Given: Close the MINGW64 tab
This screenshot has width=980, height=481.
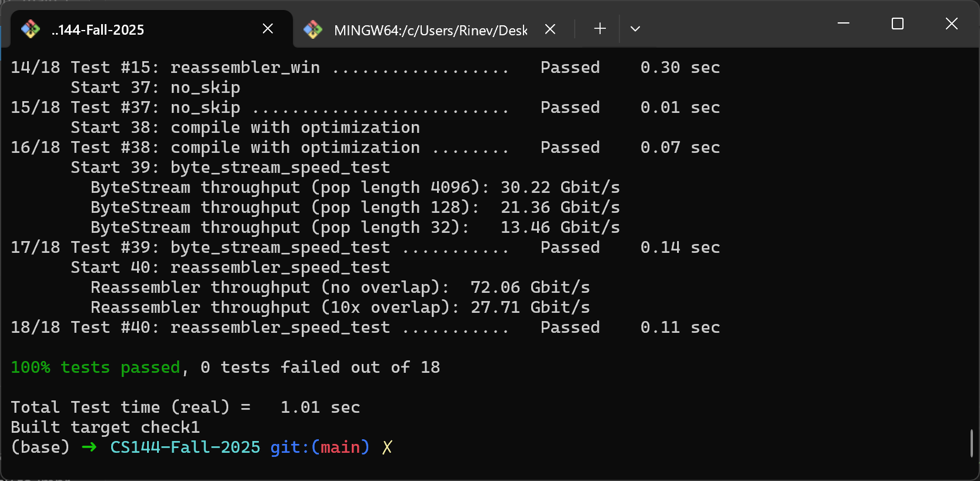Looking at the screenshot, I should tap(550, 29).
